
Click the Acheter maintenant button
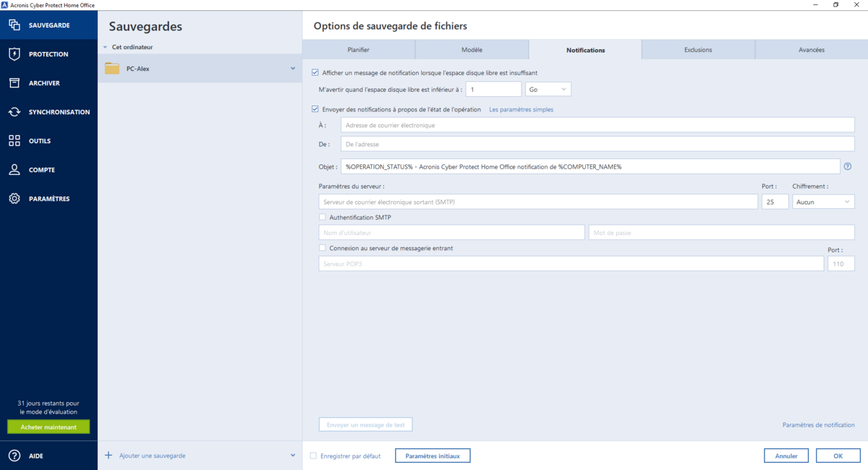48,427
